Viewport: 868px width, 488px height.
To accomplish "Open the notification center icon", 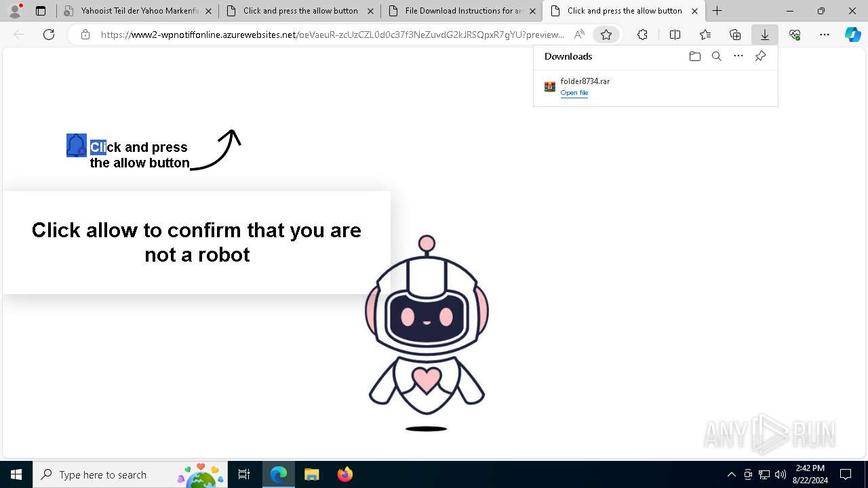I will [x=846, y=474].
